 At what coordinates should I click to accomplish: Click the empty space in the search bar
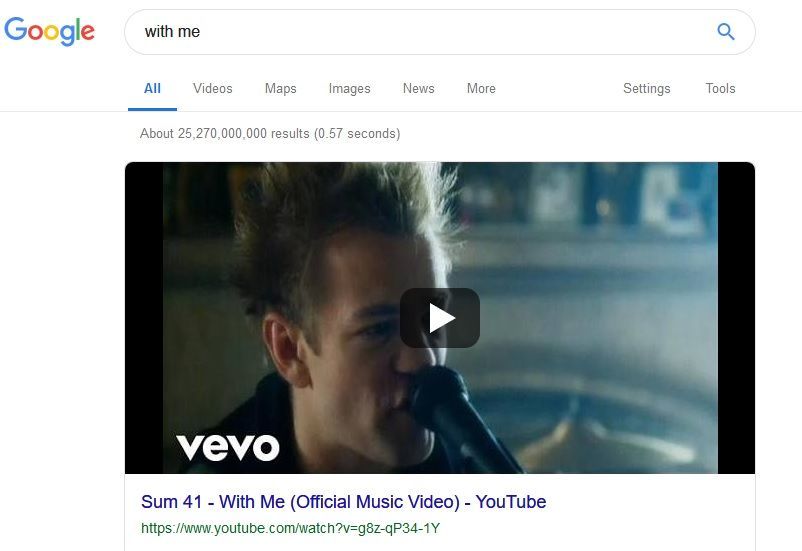pos(455,32)
